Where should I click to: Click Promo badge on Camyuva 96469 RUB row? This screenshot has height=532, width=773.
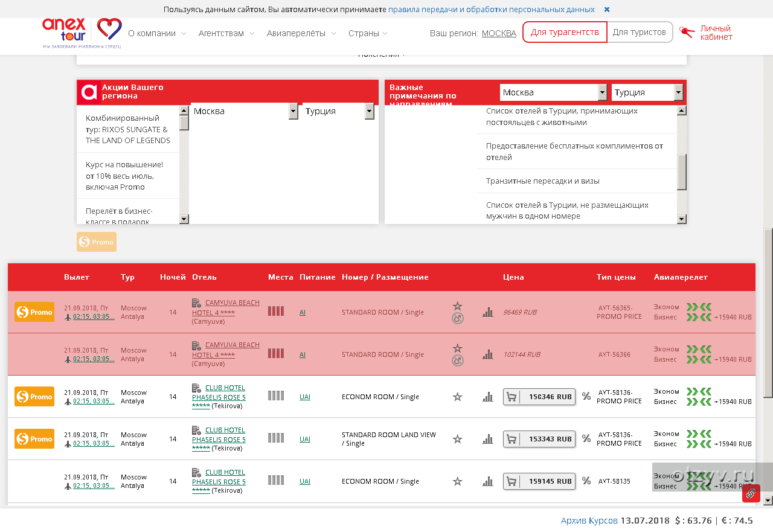tap(34, 312)
